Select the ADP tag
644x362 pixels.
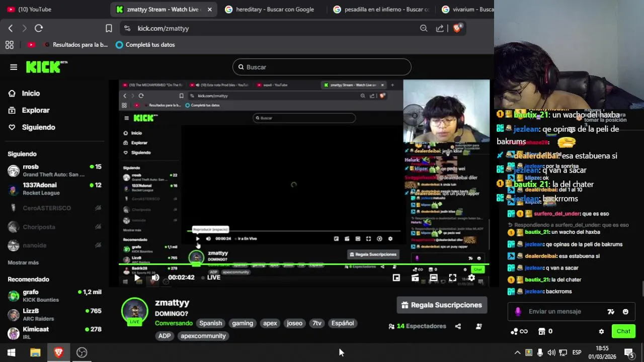[165, 336]
